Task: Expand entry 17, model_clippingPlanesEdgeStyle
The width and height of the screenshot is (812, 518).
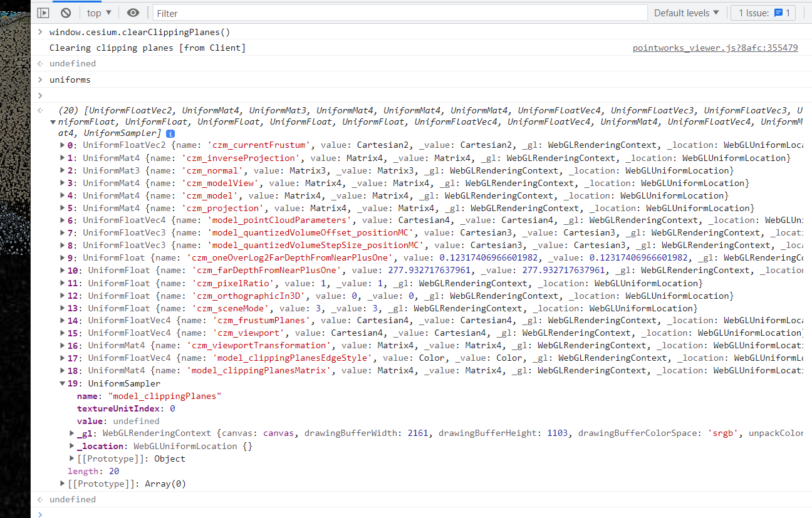Action: [x=61, y=358]
